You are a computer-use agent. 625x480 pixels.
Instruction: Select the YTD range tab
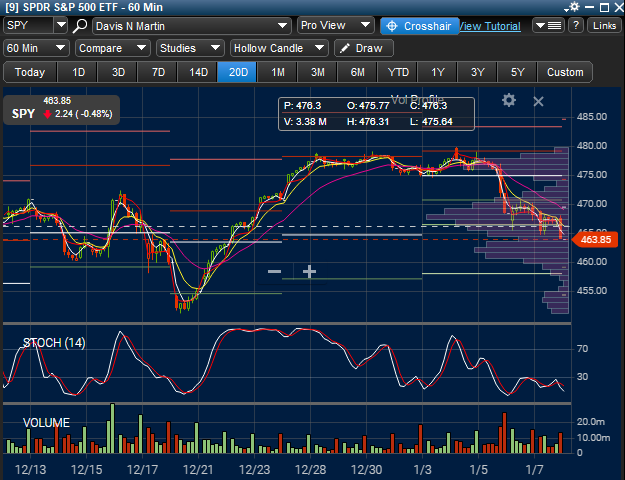(398, 72)
